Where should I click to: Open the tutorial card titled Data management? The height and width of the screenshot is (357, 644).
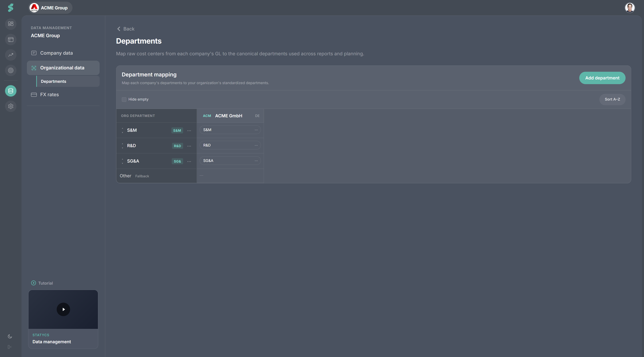63,319
